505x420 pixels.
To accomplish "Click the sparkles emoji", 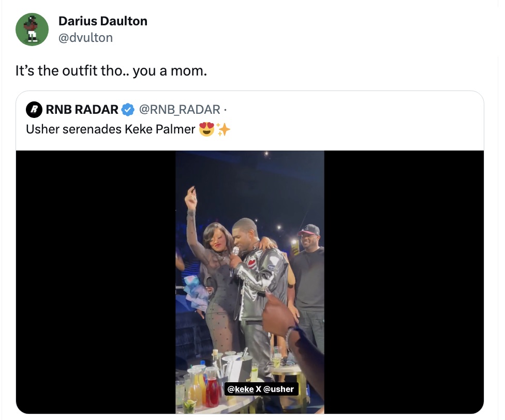I will 224,129.
